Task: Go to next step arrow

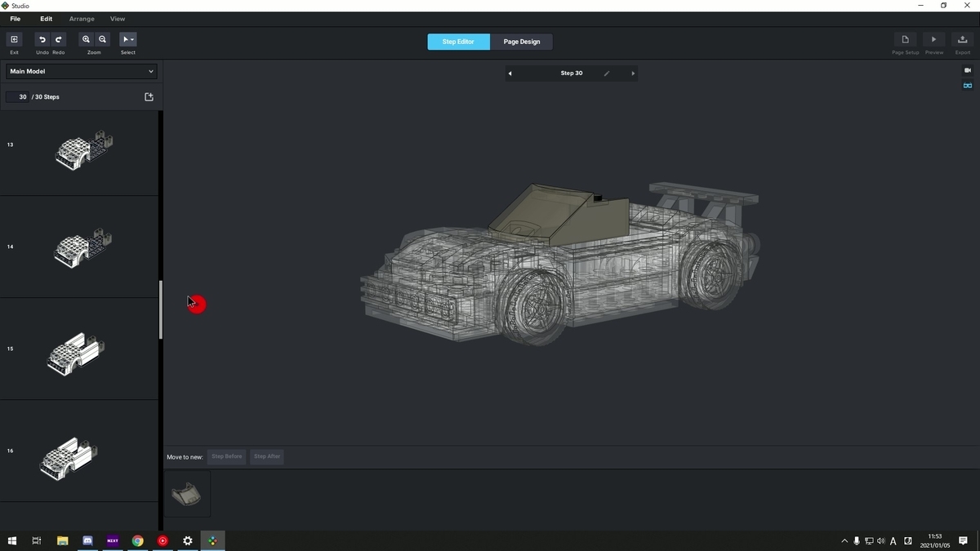Action: coord(633,73)
